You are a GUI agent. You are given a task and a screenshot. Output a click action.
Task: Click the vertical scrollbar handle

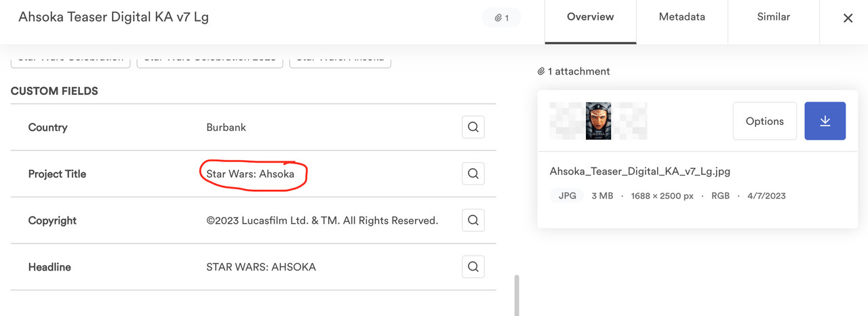515,295
